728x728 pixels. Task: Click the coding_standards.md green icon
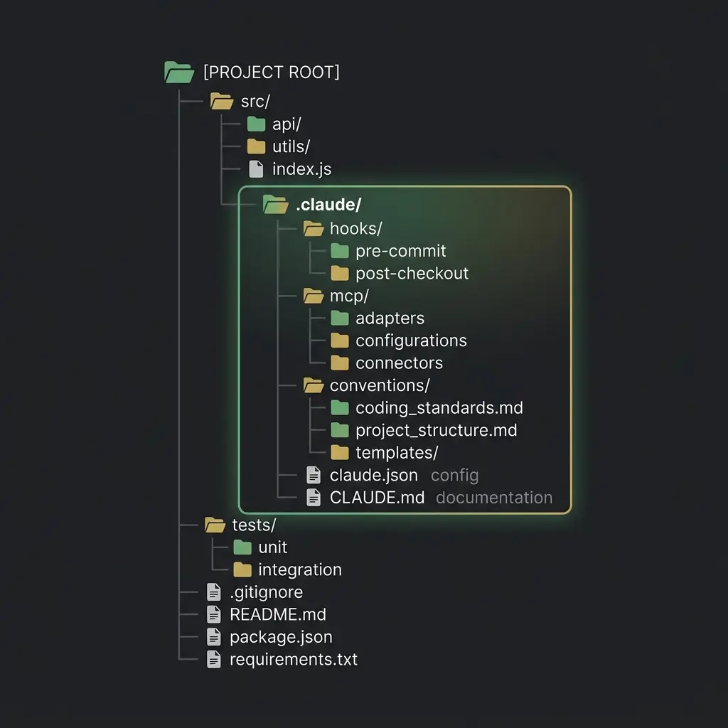(340, 408)
